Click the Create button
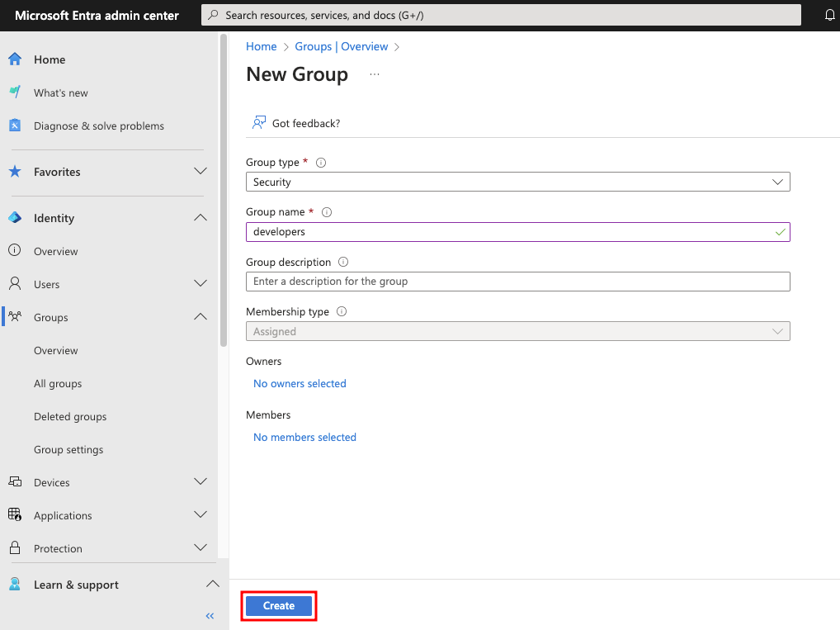This screenshot has height=630, width=840. click(279, 606)
